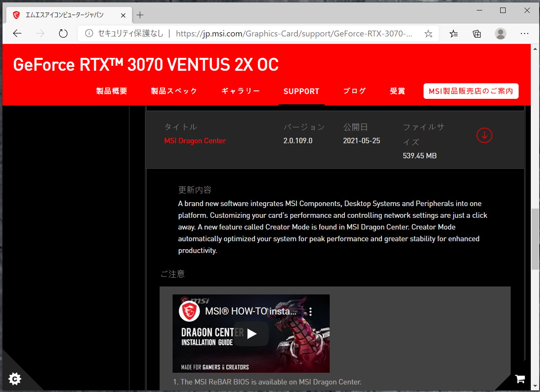Image resolution: width=540 pixels, height=392 pixels.
Task: Open a new browser tab
Action: click(140, 15)
